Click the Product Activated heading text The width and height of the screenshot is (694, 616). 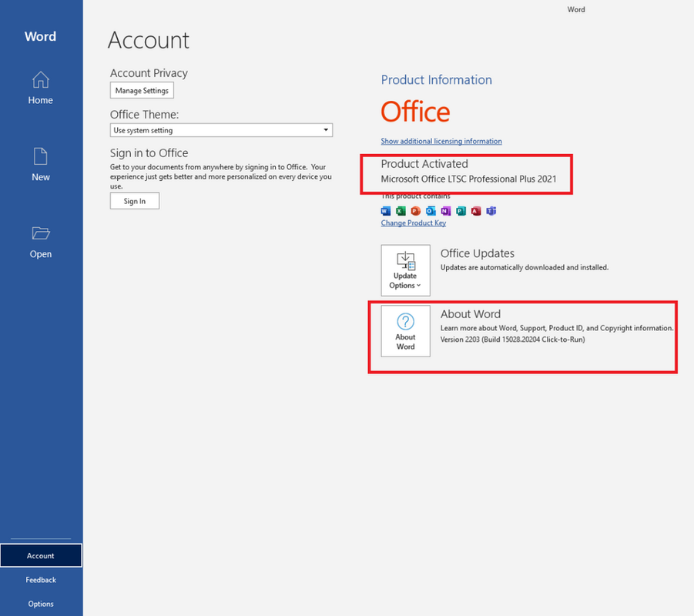424,164
